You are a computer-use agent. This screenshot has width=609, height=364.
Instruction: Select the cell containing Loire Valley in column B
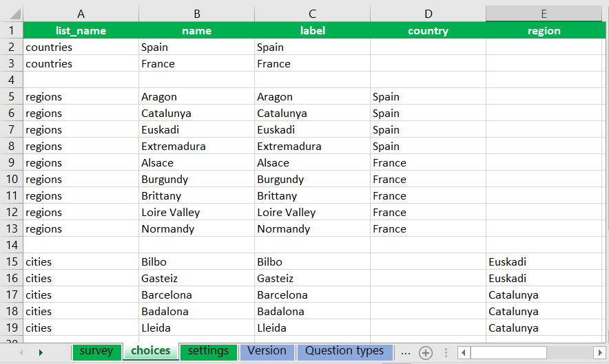[196, 213]
